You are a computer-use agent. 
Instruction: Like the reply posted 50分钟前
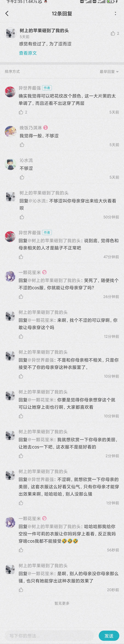(x=22, y=217)
